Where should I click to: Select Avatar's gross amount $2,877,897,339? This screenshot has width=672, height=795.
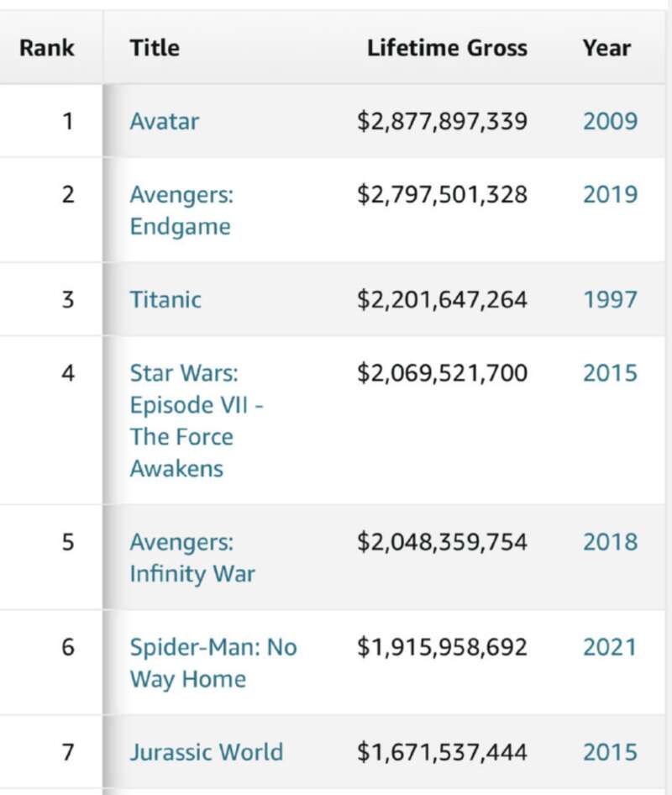pos(442,121)
